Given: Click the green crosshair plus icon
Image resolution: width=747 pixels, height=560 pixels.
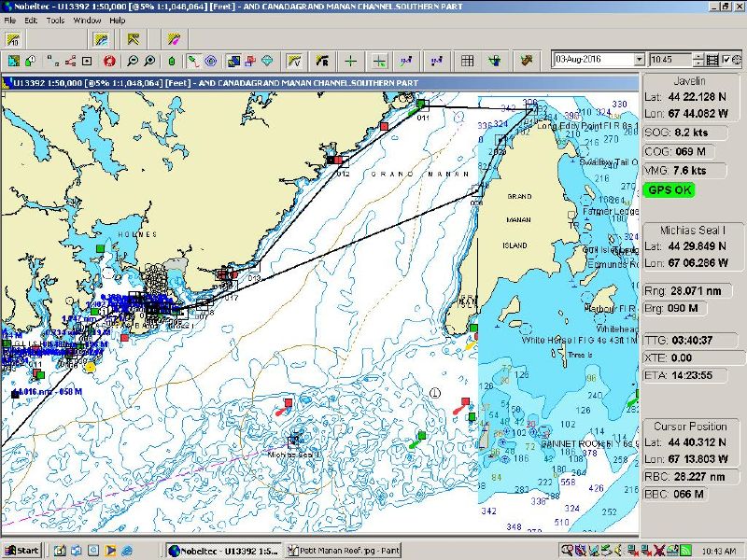Looking at the screenshot, I should tap(350, 61).
